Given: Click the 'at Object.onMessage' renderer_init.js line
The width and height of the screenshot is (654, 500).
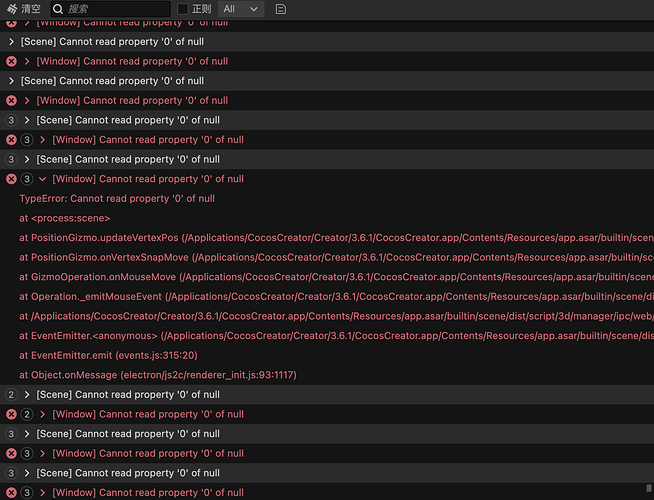Looking at the screenshot, I should click(158, 375).
